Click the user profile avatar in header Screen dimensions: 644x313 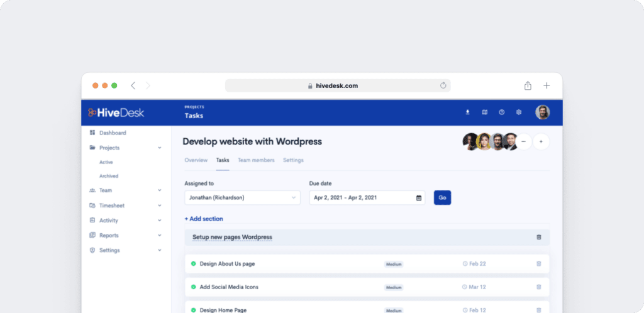tap(542, 113)
